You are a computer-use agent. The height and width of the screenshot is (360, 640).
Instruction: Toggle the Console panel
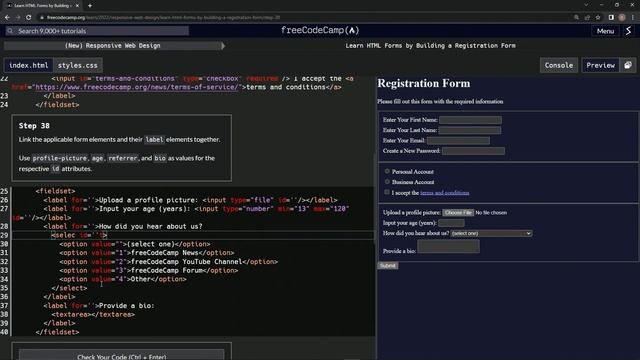tap(559, 65)
